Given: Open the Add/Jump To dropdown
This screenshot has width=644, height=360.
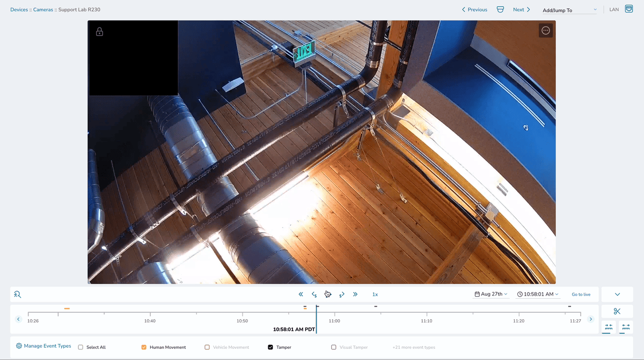Looking at the screenshot, I should [x=570, y=10].
